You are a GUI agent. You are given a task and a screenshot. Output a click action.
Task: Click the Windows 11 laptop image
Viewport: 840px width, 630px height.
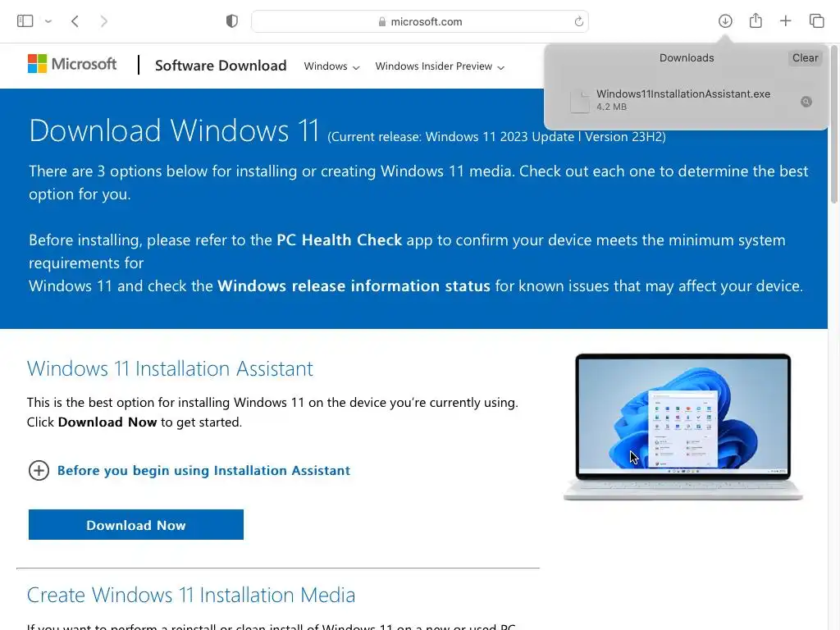(683, 427)
